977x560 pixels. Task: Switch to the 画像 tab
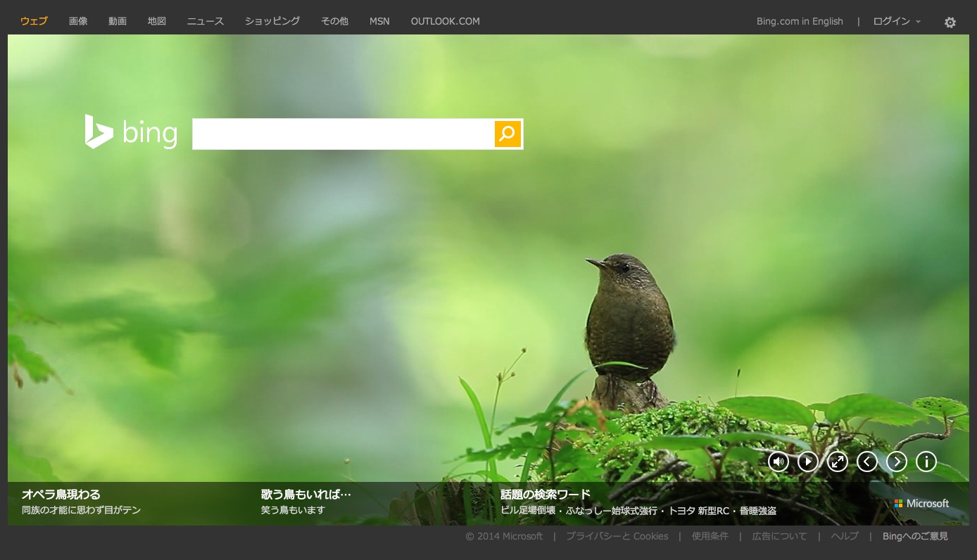78,21
